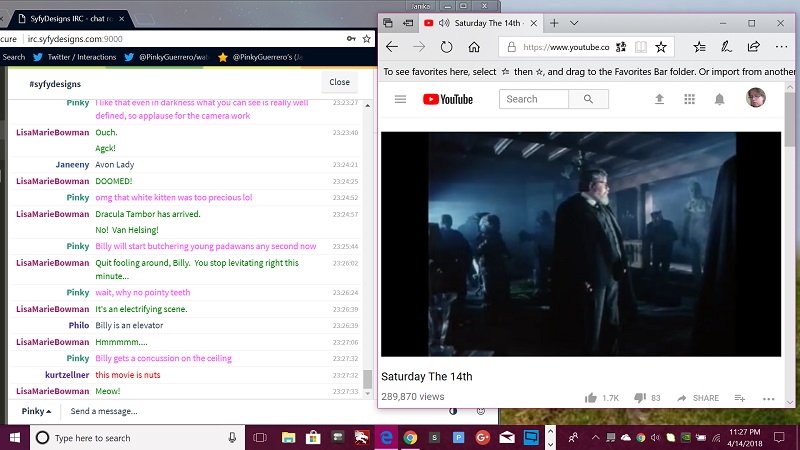Like the video with thumbs up
This screenshot has height=450, width=800.
point(591,398)
